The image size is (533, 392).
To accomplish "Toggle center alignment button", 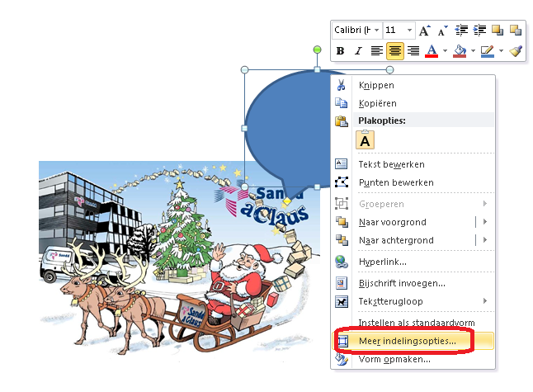I will point(394,51).
